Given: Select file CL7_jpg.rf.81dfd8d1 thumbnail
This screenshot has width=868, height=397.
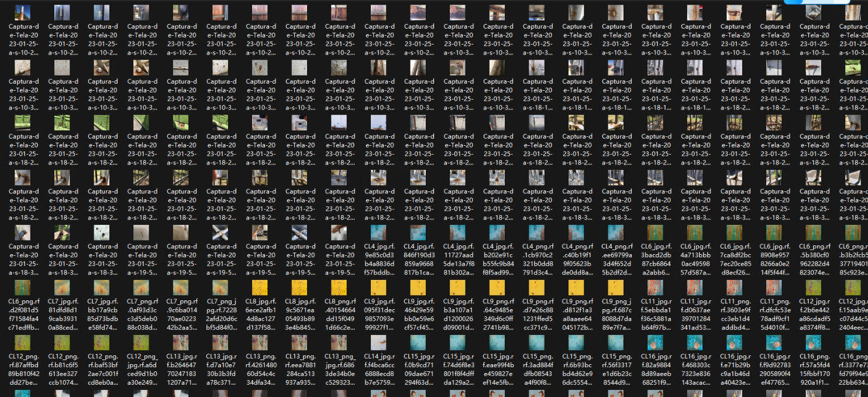Looking at the screenshot, I should coord(63,288).
